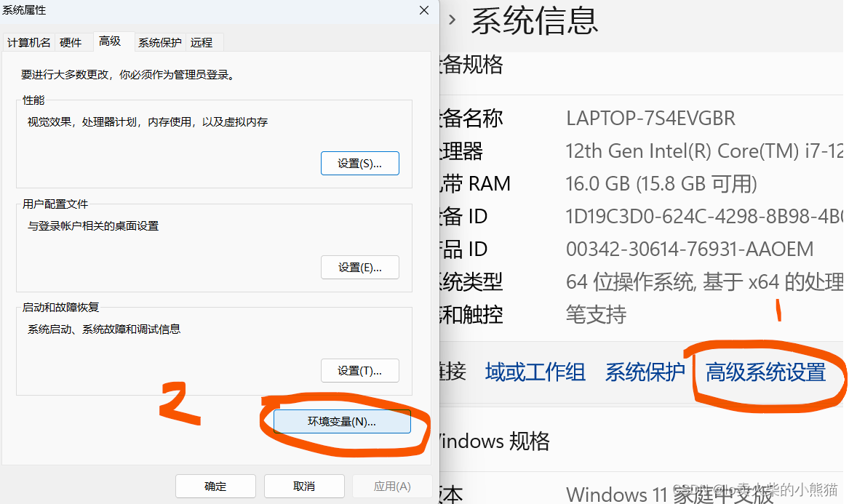Open 环境变量(N) button

342,422
